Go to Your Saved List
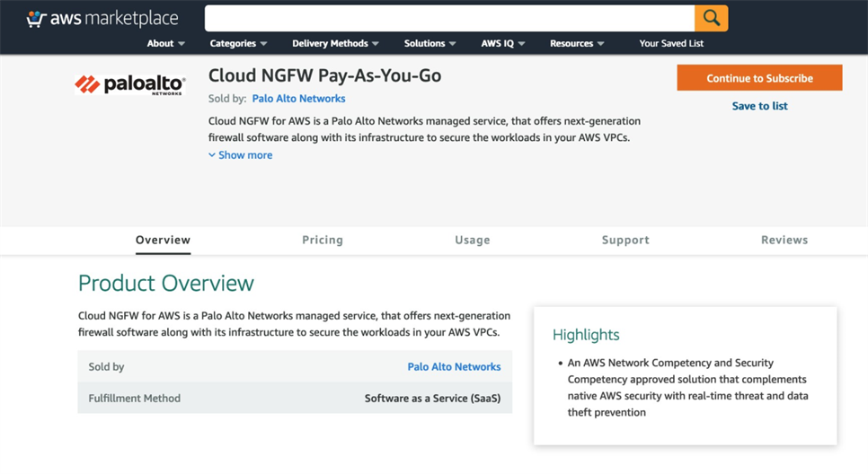The width and height of the screenshot is (868, 474). (x=671, y=43)
